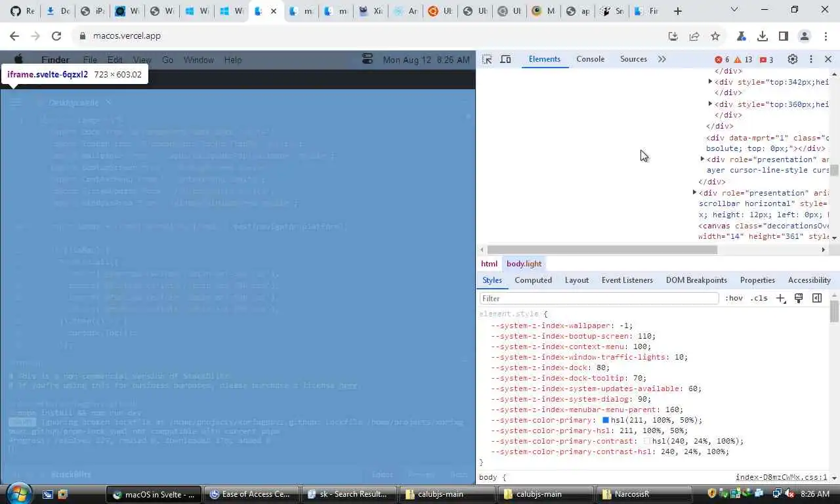This screenshot has height=504, width=840.
Task: Toggle the rendering emulations paintbrush icon
Action: (799, 298)
